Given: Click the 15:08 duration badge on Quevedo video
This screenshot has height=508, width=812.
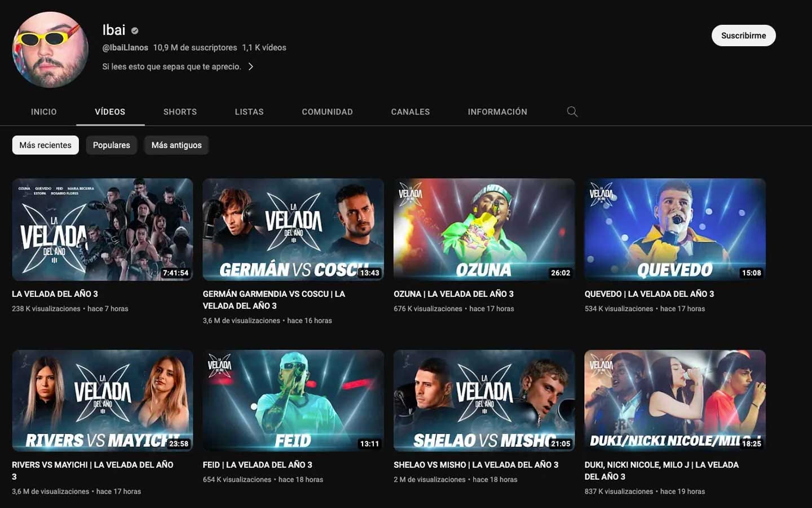Looking at the screenshot, I should 751,273.
